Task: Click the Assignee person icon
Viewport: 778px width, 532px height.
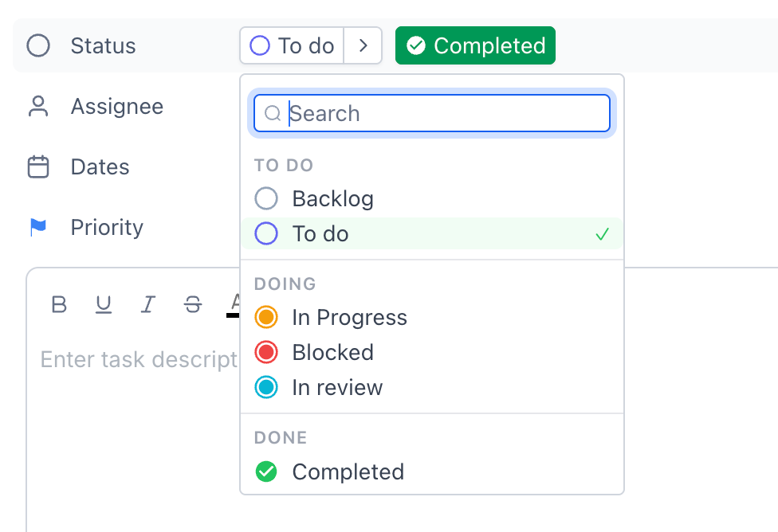Action: pyautogui.click(x=38, y=106)
